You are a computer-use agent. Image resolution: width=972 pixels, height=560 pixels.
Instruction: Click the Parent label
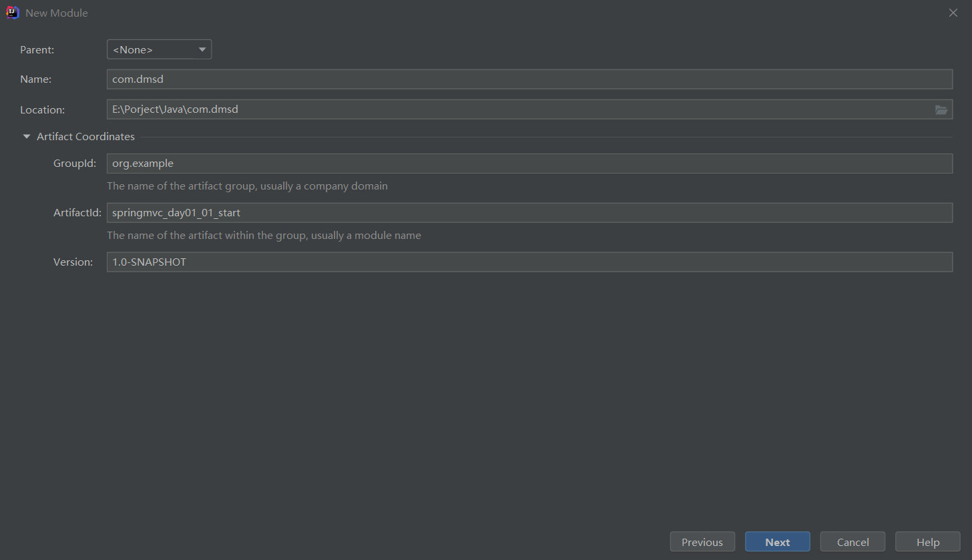tap(37, 49)
